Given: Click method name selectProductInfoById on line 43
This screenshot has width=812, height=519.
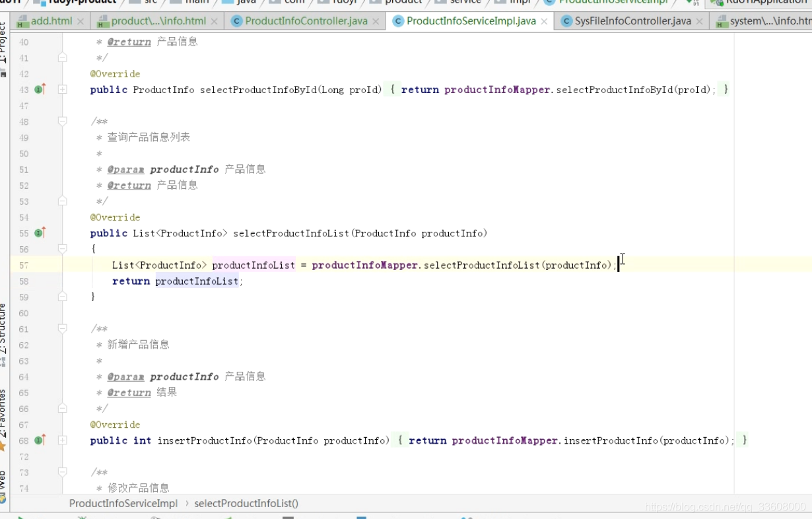Looking at the screenshot, I should [259, 90].
